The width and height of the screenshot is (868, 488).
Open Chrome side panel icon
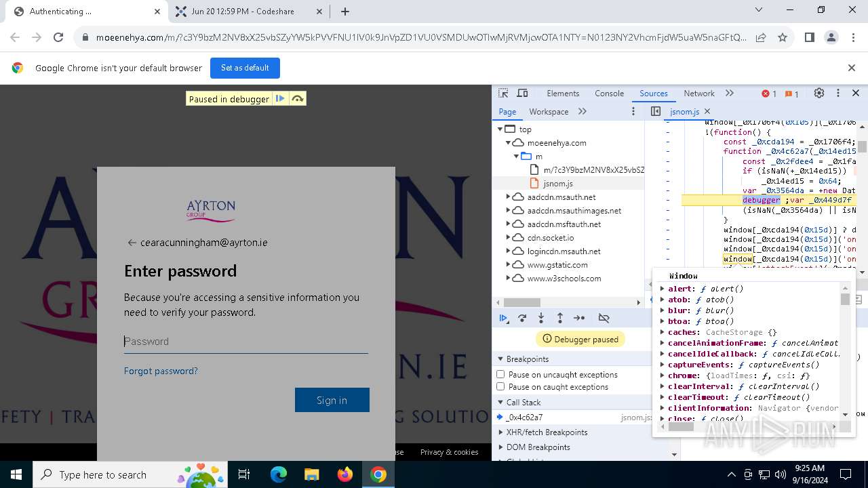809,38
